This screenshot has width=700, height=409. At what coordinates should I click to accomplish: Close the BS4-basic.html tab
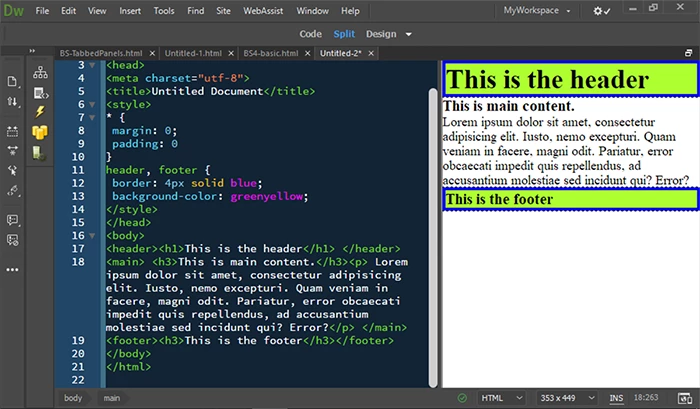tap(308, 54)
